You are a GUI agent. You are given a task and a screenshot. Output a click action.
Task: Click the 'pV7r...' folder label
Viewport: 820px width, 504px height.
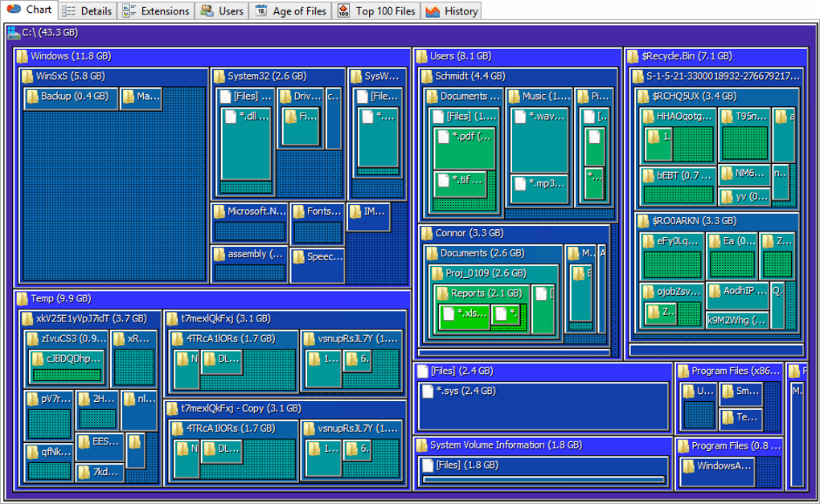(x=55, y=399)
